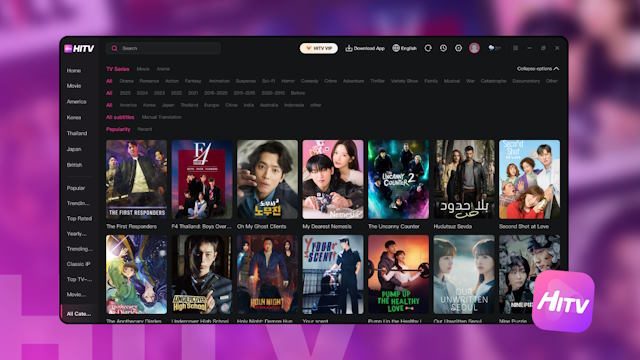This screenshot has height=360, width=640.
Task: Open the HITV VIP membership button
Action: 318,48
